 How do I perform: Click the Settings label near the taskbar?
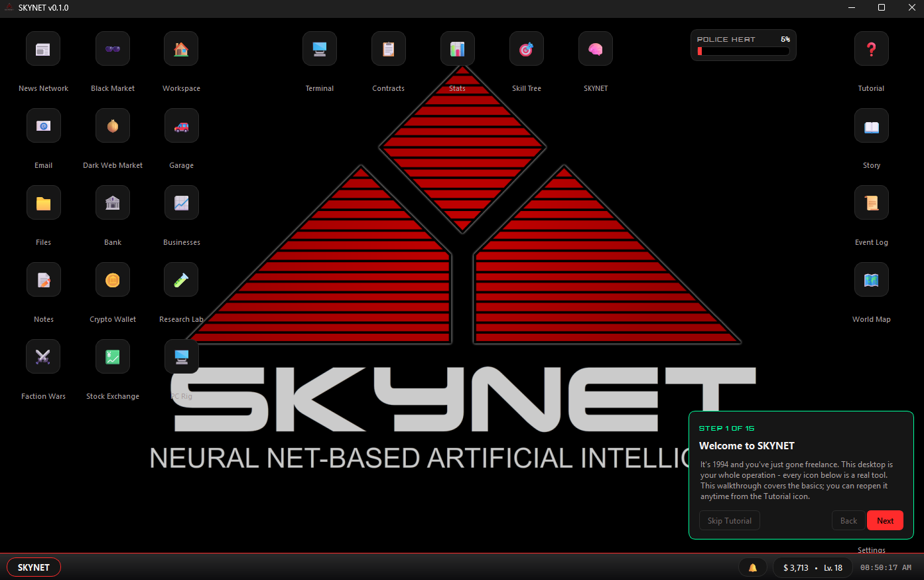[872, 550]
